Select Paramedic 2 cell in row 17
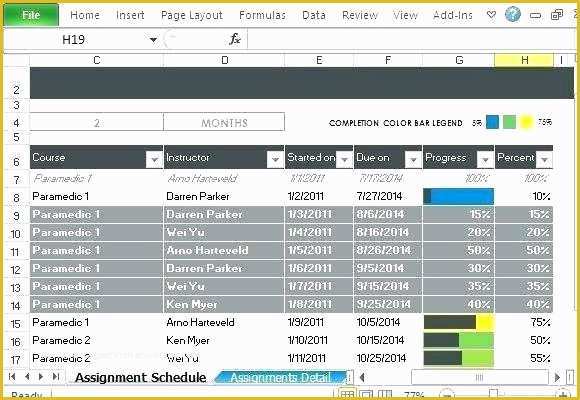580x400 pixels. click(x=97, y=358)
